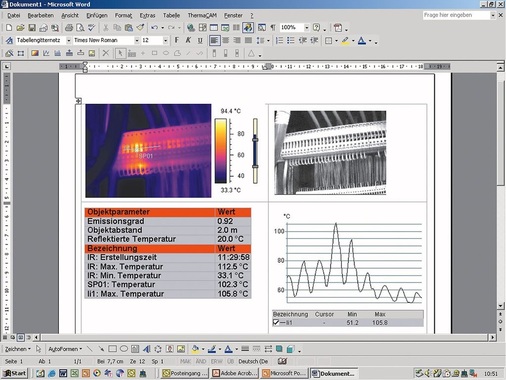Screen dimensions: 506x380
Task: Open the Zeichnen dropdown menu
Action: tap(17, 349)
